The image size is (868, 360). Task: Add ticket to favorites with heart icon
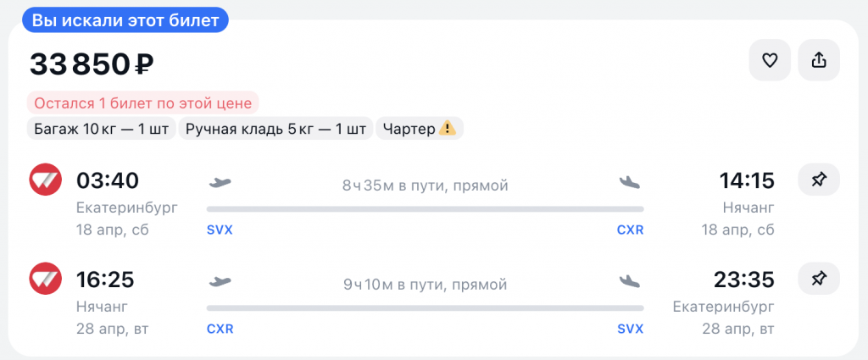(770, 60)
